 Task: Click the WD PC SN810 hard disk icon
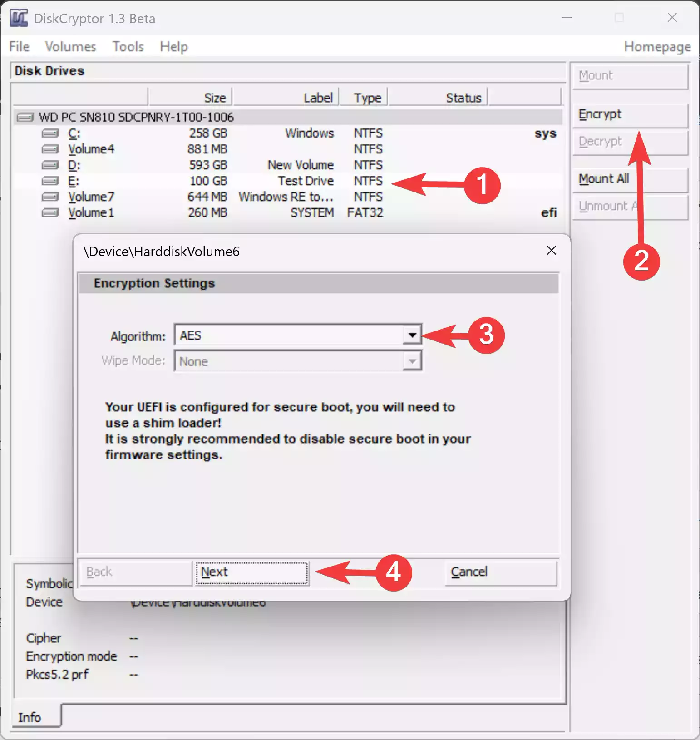25,118
